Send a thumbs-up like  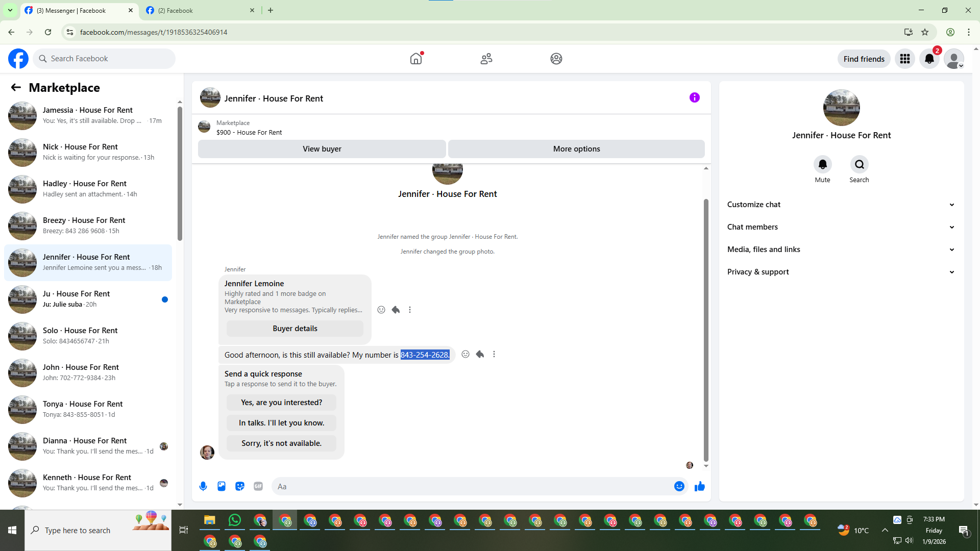click(699, 486)
